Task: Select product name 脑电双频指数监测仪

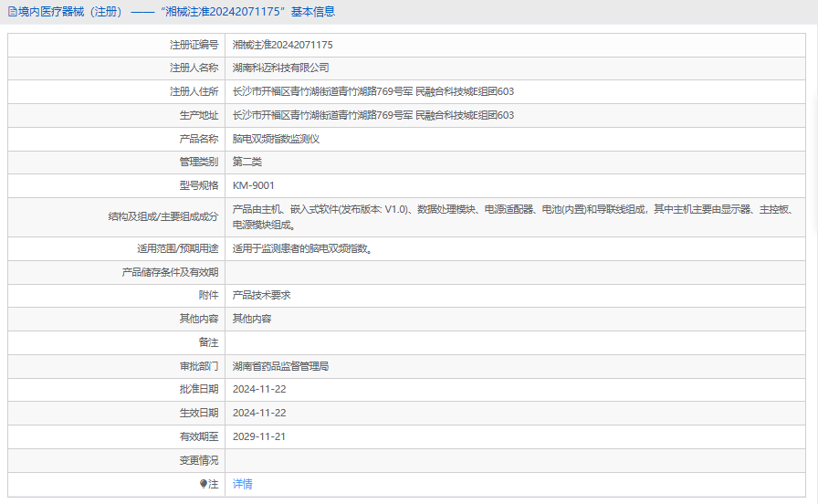Action: (276, 139)
